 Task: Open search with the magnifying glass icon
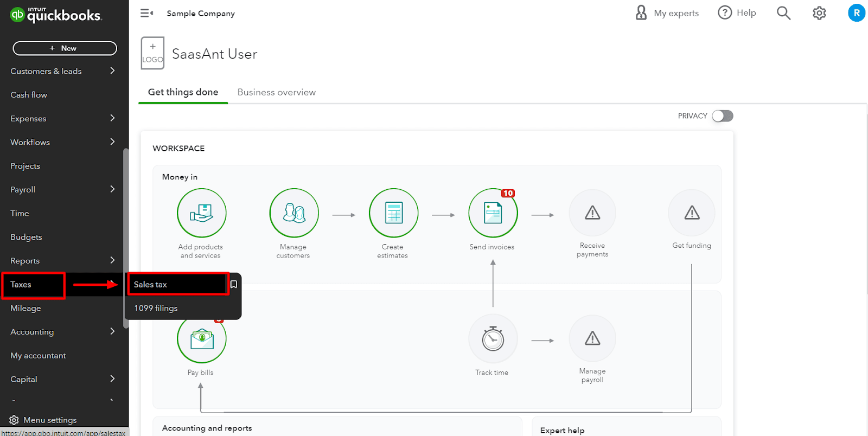coord(783,13)
